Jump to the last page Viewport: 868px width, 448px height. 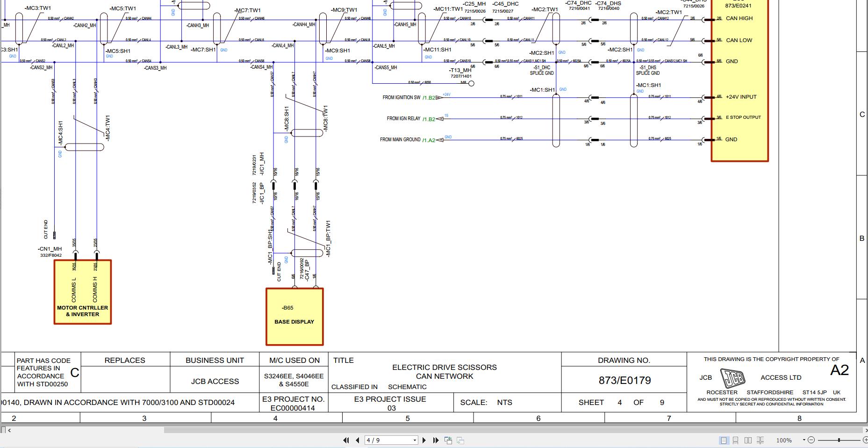click(436, 440)
